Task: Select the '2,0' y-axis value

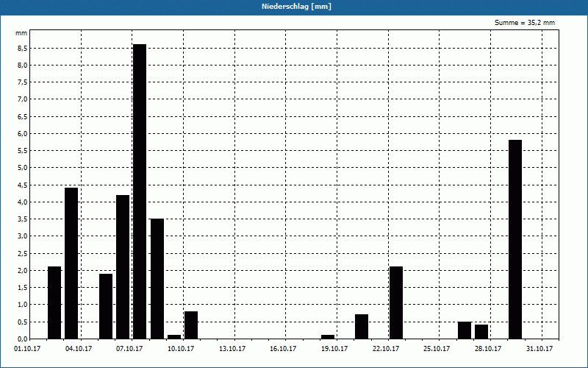Action: point(23,270)
